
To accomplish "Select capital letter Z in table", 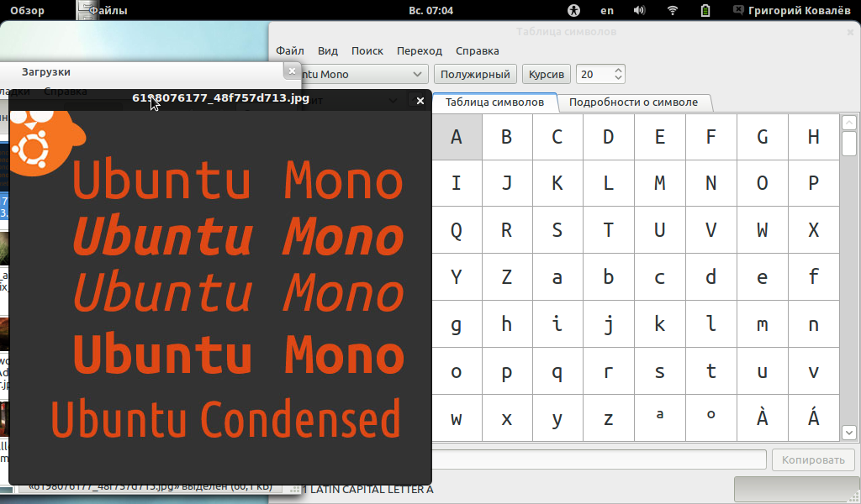I will (507, 277).
